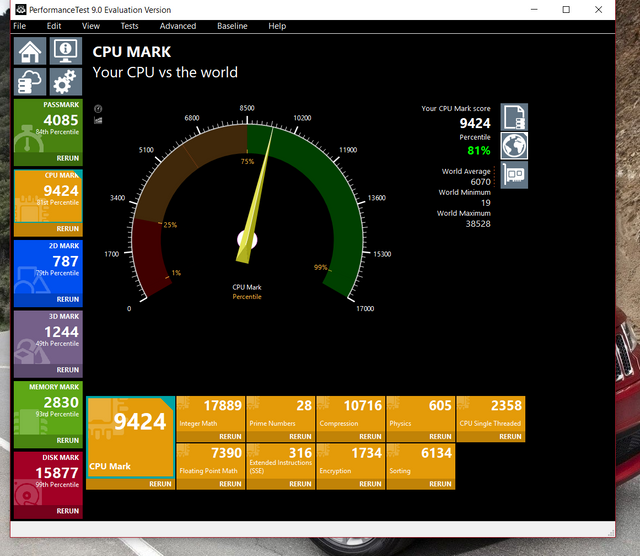The height and width of the screenshot is (556, 640).
Task: Select the Sorting 6134 tile
Action: (x=421, y=461)
